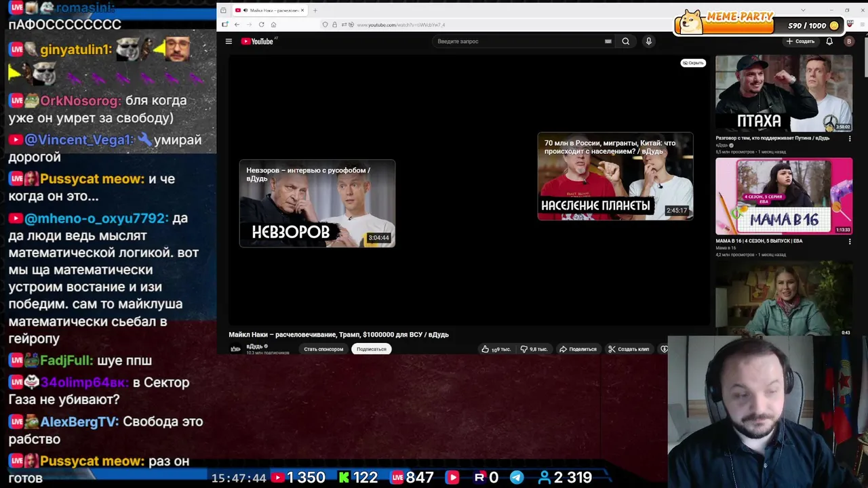Click chat username ginyatulin1
Image resolution: width=868 pixels, height=488 pixels.
[x=76, y=49]
